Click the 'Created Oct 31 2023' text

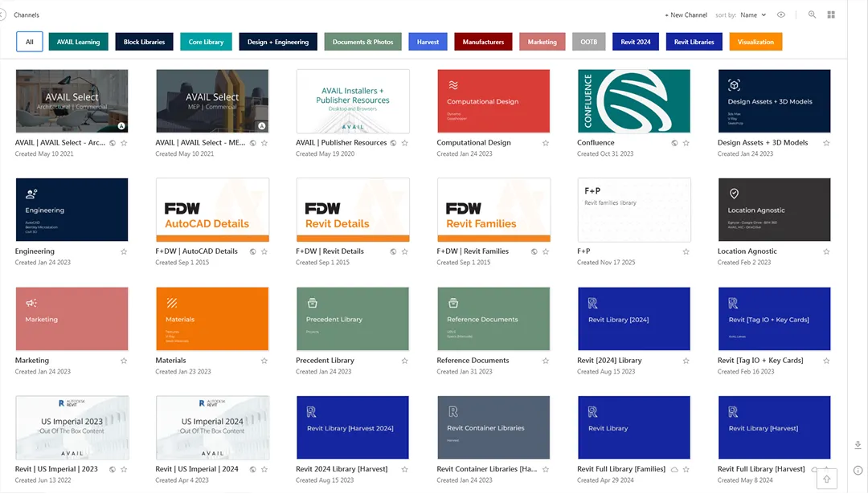(605, 154)
